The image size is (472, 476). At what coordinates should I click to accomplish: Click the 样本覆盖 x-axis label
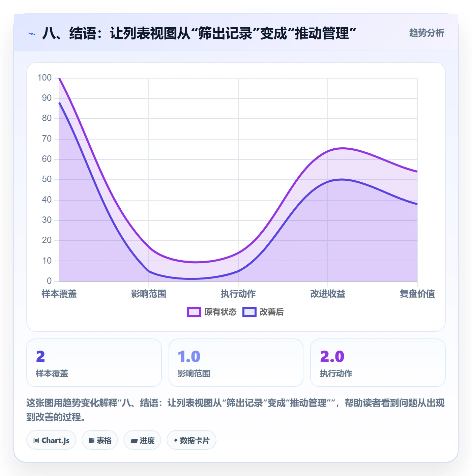tap(59, 294)
